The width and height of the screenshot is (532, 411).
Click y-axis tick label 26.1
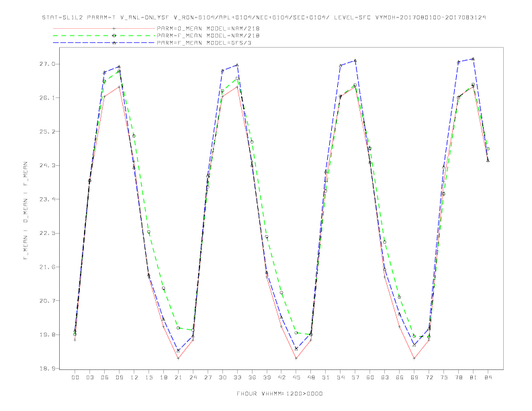47,97
